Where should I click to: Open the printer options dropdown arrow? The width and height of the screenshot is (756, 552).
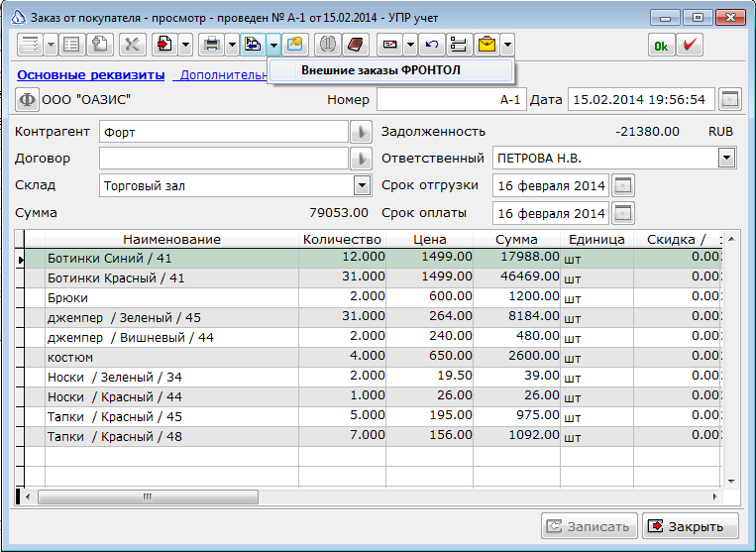coord(233,45)
